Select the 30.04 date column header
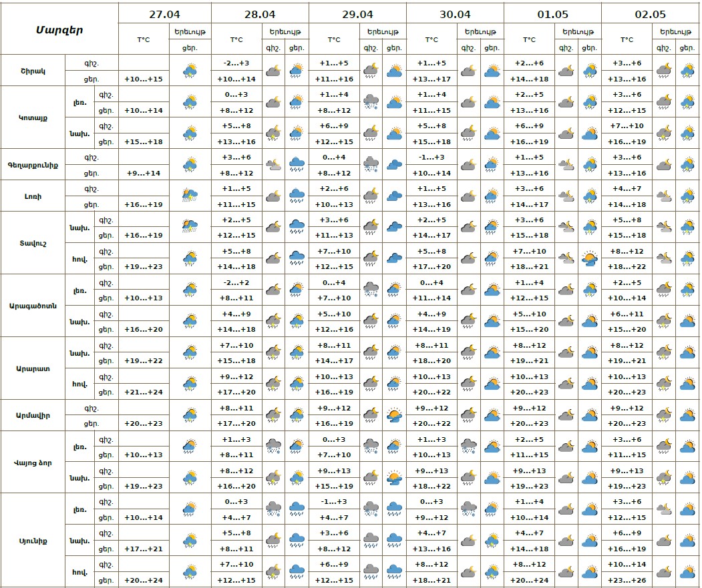This screenshot has width=702, height=588. click(x=455, y=13)
